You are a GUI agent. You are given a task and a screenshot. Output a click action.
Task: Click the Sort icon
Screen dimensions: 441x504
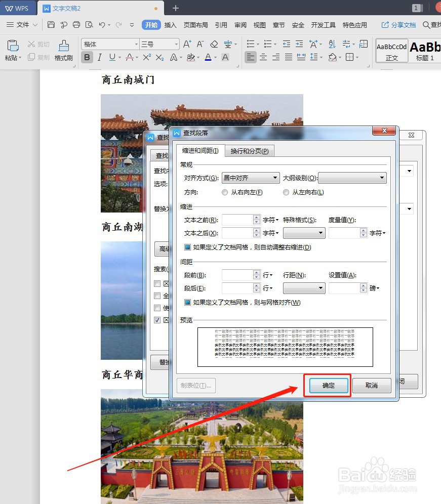click(x=332, y=44)
